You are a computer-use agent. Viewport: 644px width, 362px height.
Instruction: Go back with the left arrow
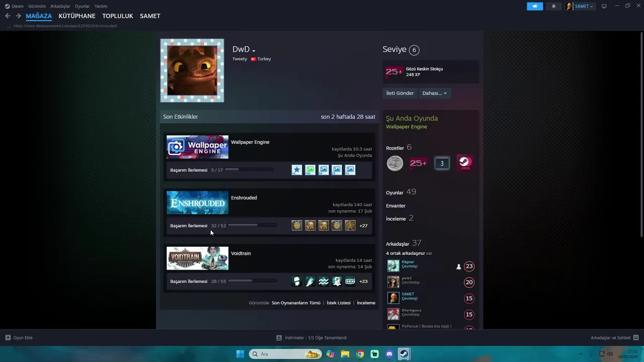(x=8, y=16)
